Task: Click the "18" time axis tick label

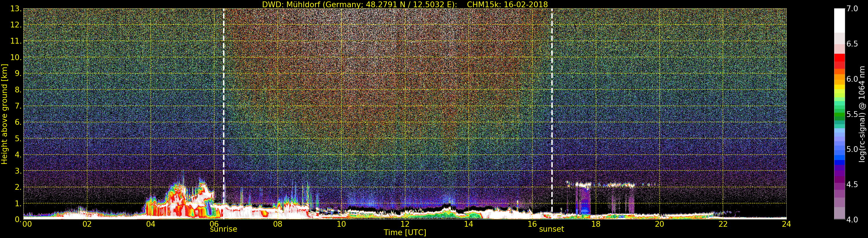Action: pos(596,224)
